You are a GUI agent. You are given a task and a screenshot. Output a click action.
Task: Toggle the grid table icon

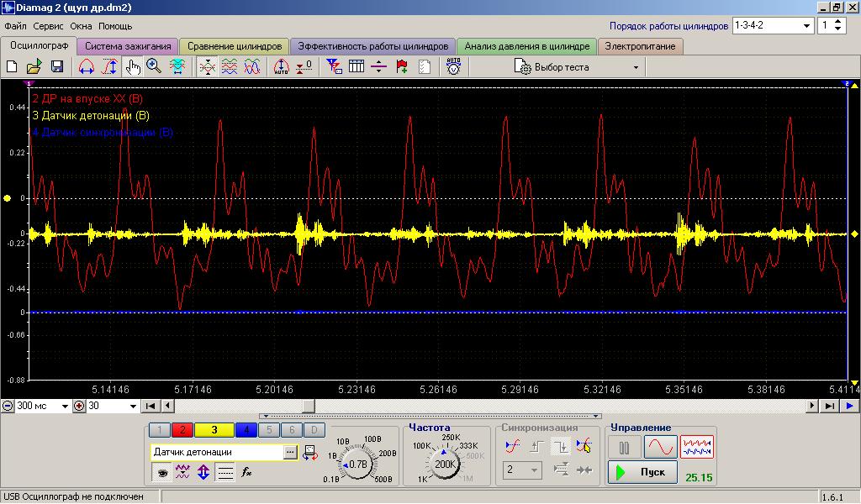[357, 67]
